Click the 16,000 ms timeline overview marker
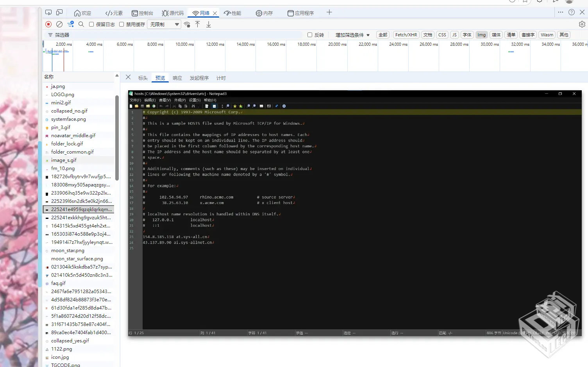Viewport: 588px width, 367px height. pyautogui.click(x=276, y=44)
